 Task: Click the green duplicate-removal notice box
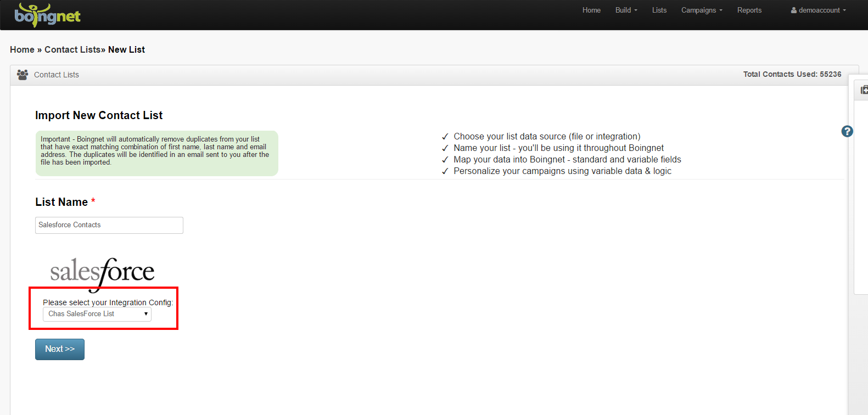(x=157, y=153)
